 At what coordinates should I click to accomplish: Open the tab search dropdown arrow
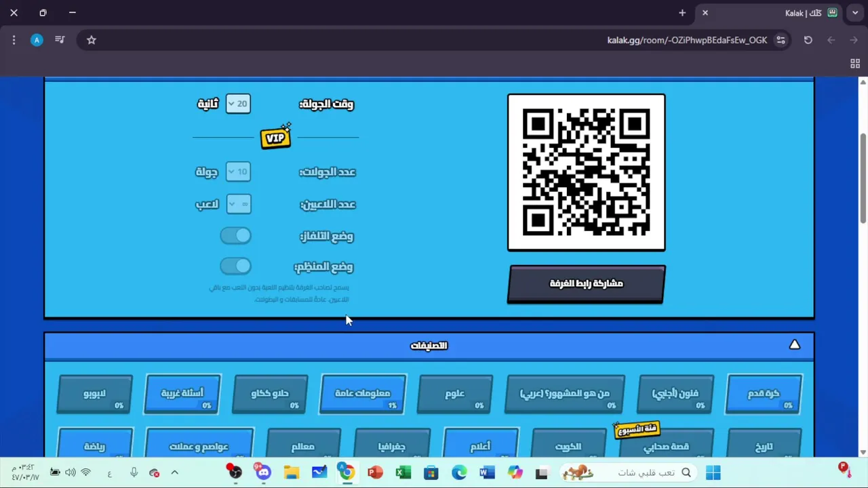coord(855,13)
